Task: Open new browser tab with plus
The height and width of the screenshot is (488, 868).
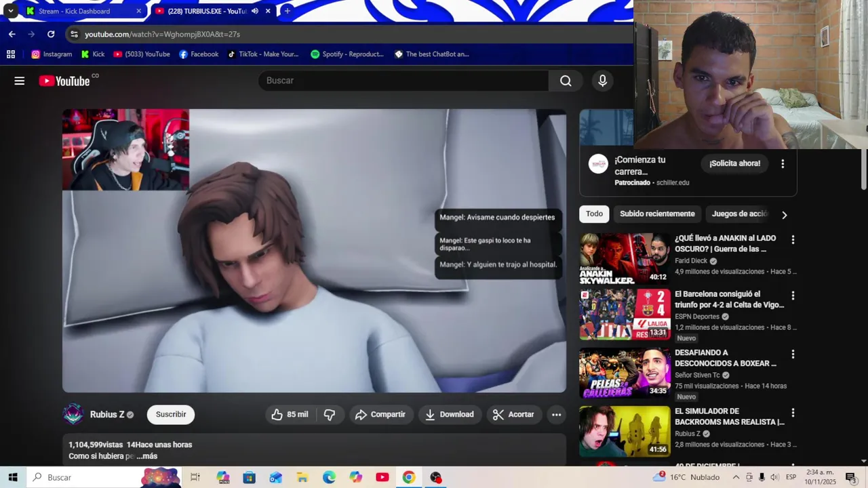Action: point(288,11)
